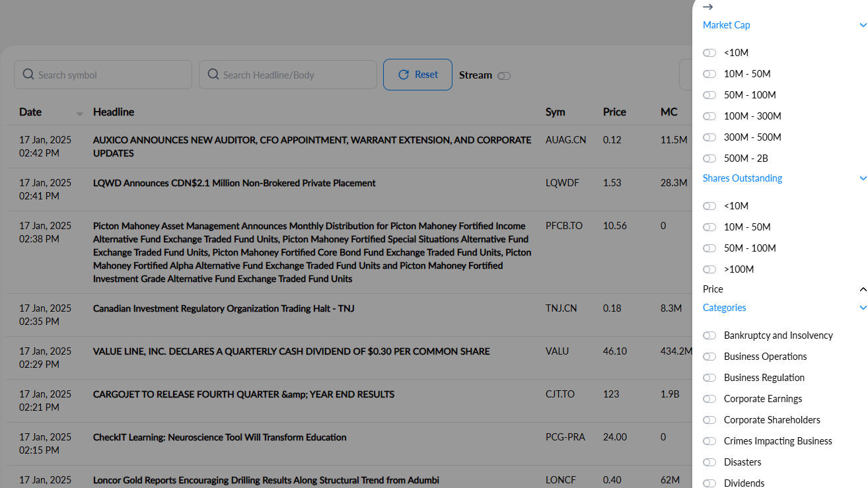Enable Market Cap 10M - 50M filter

click(709, 74)
